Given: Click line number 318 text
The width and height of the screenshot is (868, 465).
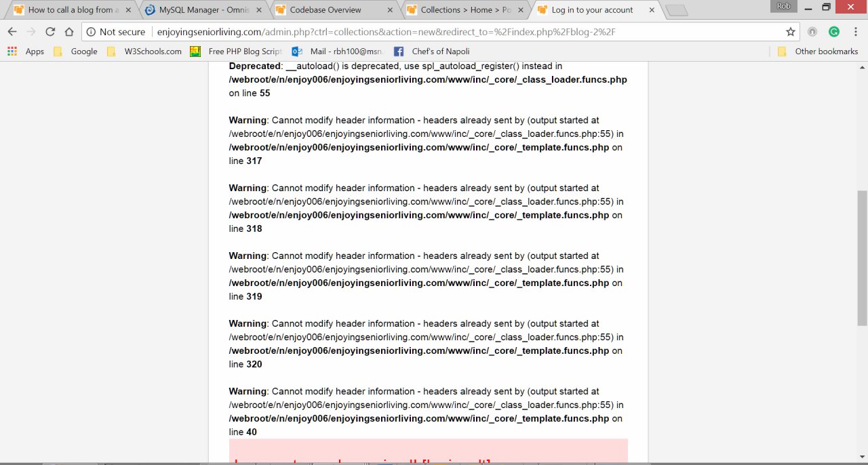Looking at the screenshot, I should tap(254, 228).
